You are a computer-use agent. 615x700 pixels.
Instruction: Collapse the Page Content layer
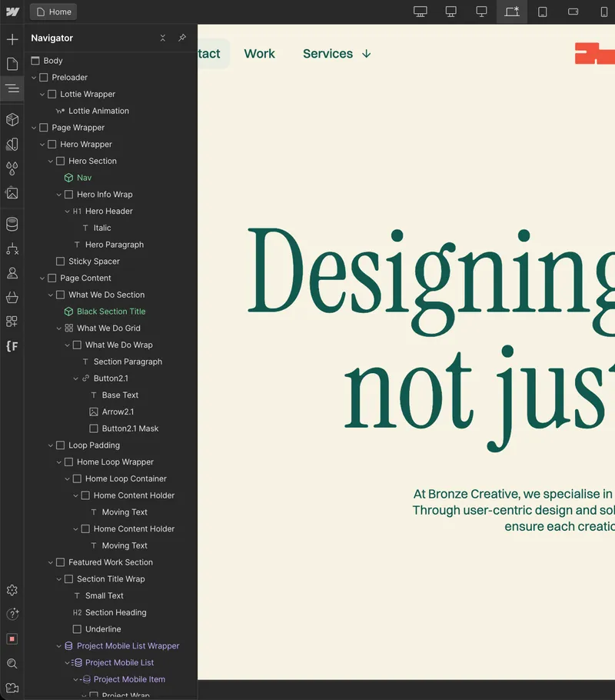coord(43,278)
